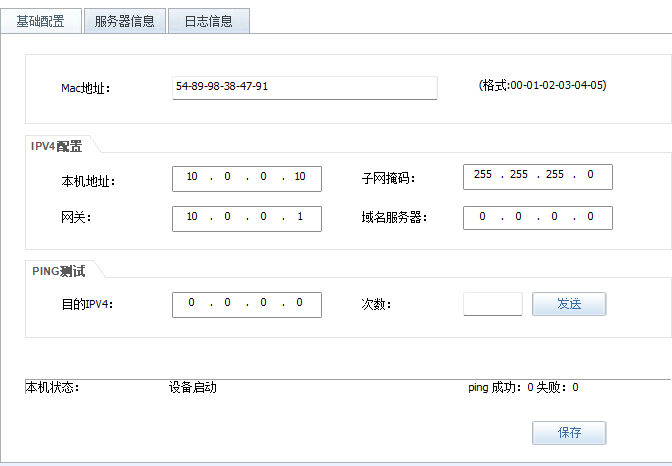Select the first octet of 子网掩码
The image size is (672, 466).
pyautogui.click(x=483, y=174)
